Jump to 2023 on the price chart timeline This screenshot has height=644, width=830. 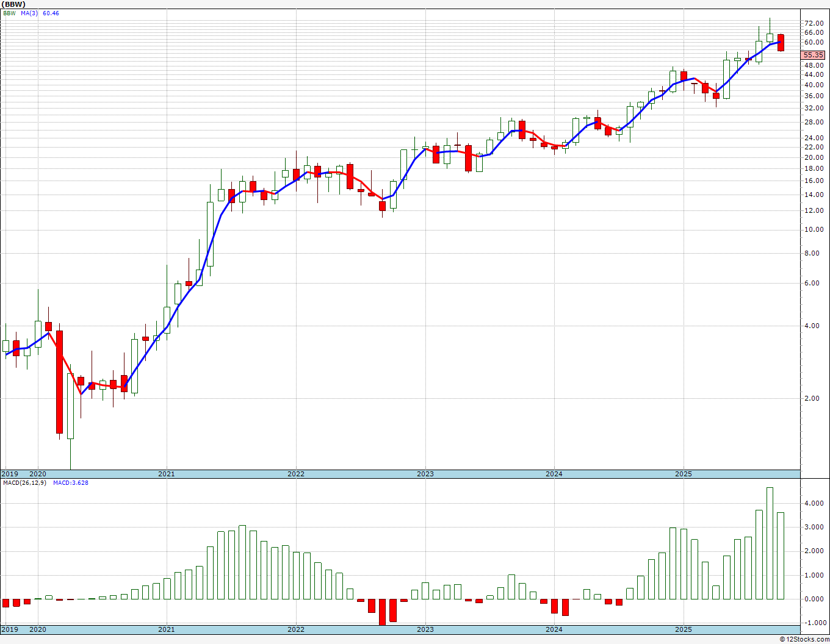click(x=425, y=474)
